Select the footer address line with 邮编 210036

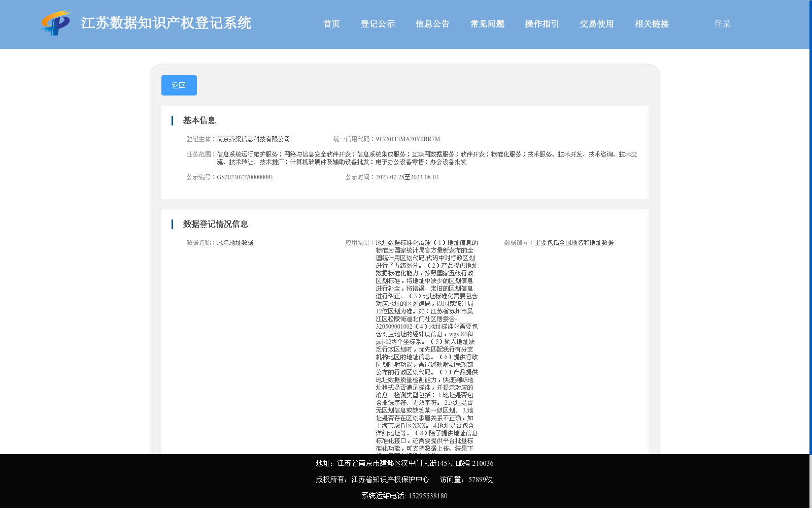(x=404, y=463)
